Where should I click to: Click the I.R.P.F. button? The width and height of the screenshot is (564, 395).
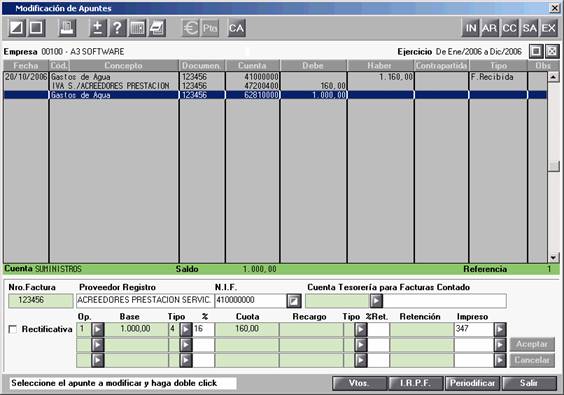pyautogui.click(x=416, y=383)
